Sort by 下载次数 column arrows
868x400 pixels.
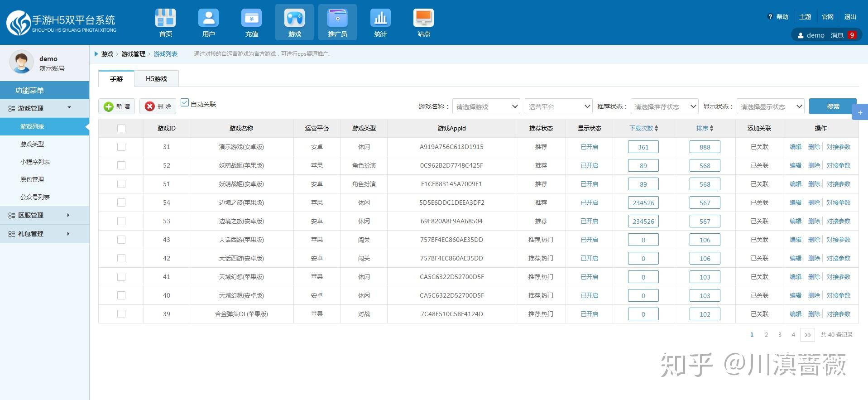pos(656,128)
